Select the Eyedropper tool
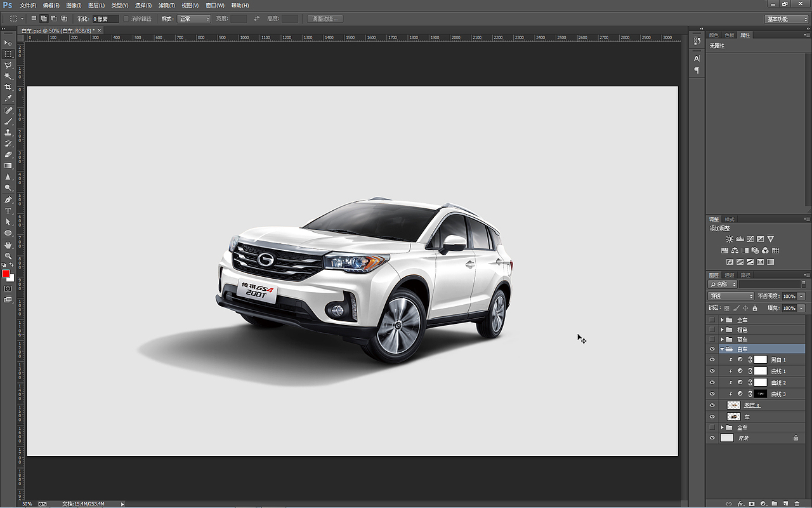 (8, 98)
